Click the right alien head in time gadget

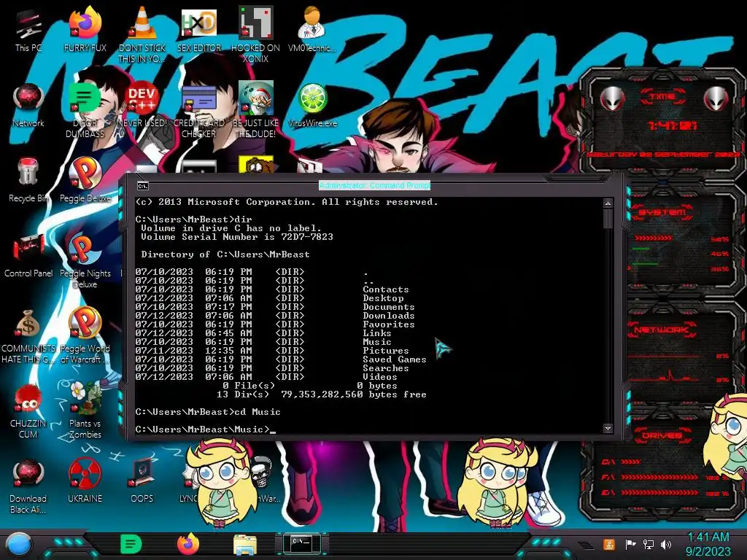click(x=716, y=99)
